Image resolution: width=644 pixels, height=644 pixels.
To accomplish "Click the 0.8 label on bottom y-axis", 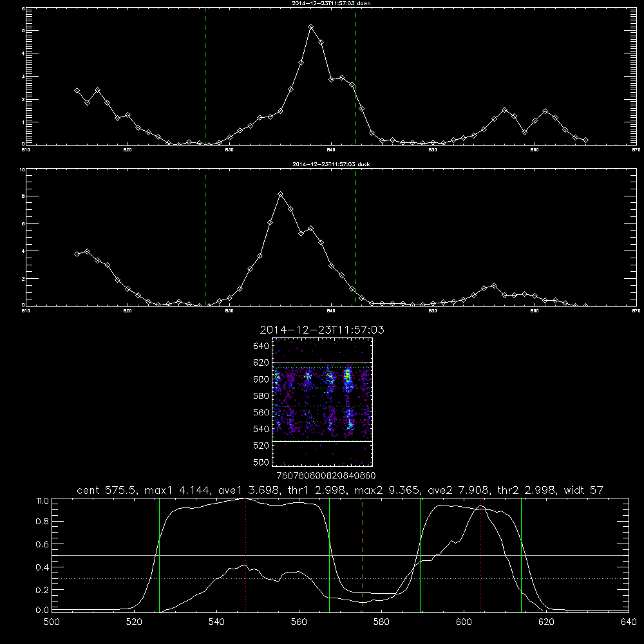I will [x=43, y=522].
